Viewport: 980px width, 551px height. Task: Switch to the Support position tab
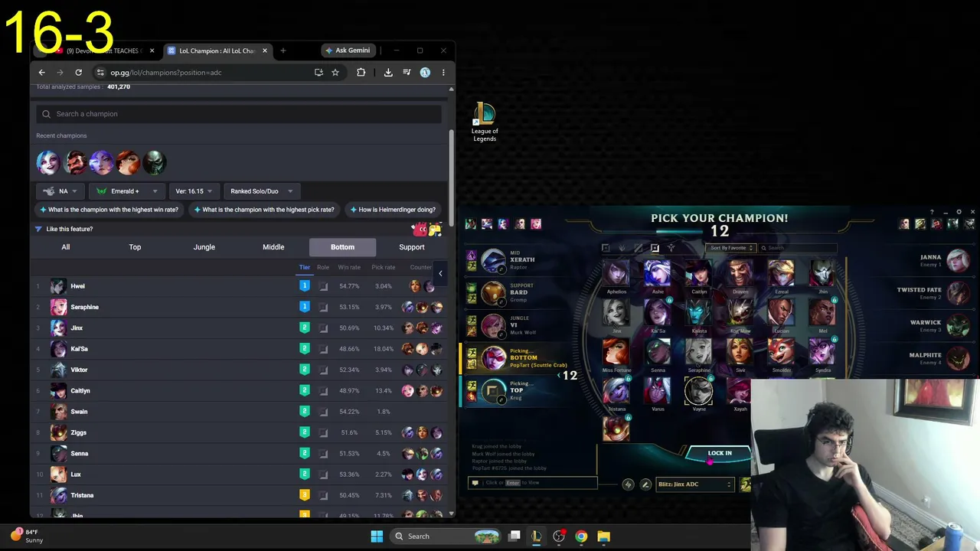tap(412, 247)
